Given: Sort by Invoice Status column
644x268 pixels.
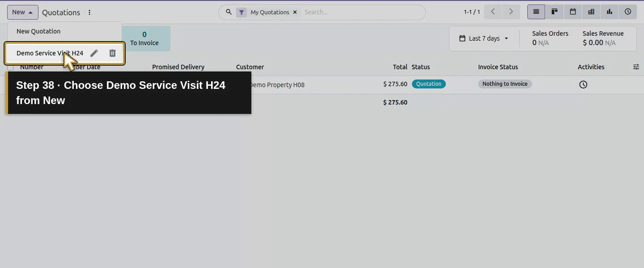Looking at the screenshot, I should pos(498,67).
